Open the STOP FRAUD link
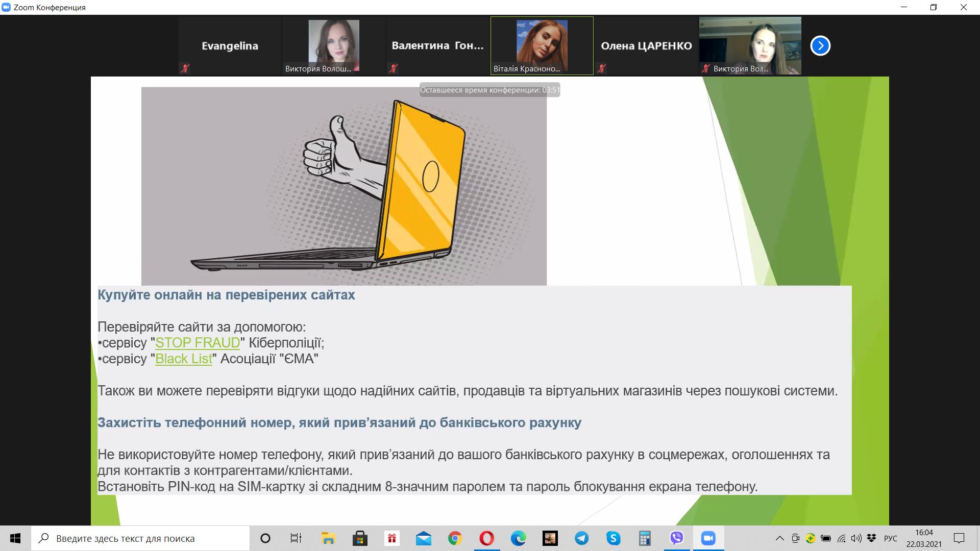The image size is (980, 551). [198, 343]
